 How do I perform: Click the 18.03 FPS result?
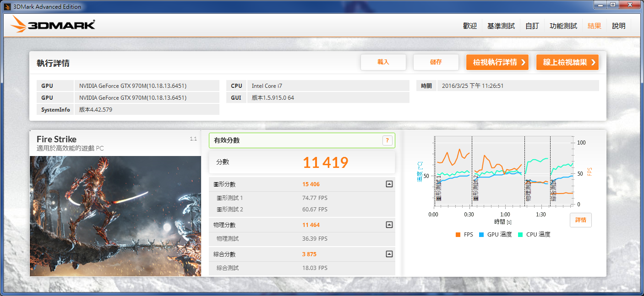[x=315, y=268]
